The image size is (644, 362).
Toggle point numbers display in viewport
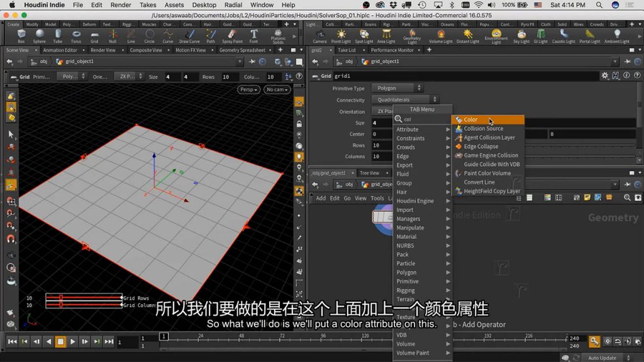299,249
